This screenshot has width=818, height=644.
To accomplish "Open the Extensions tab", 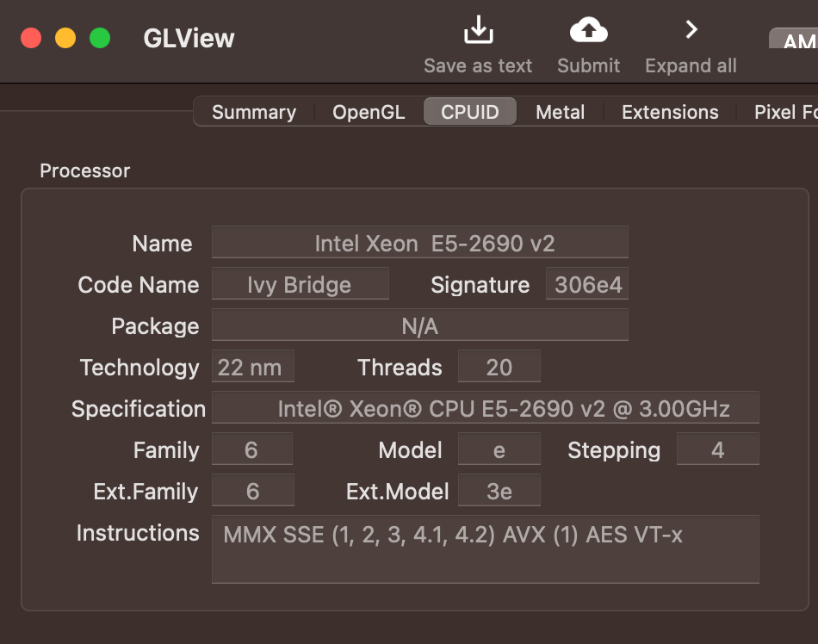I will tap(670, 112).
